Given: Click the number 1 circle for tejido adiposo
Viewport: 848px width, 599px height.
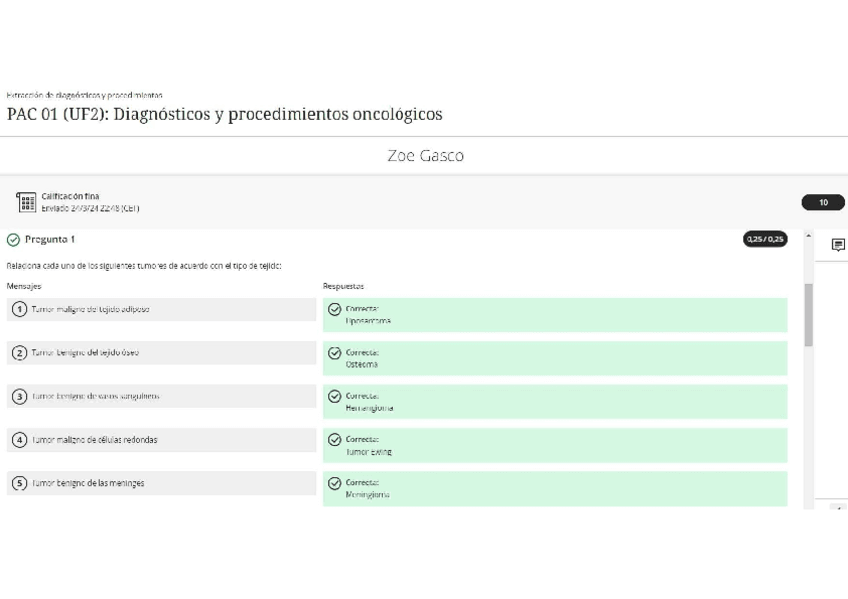Looking at the screenshot, I should [x=19, y=309].
